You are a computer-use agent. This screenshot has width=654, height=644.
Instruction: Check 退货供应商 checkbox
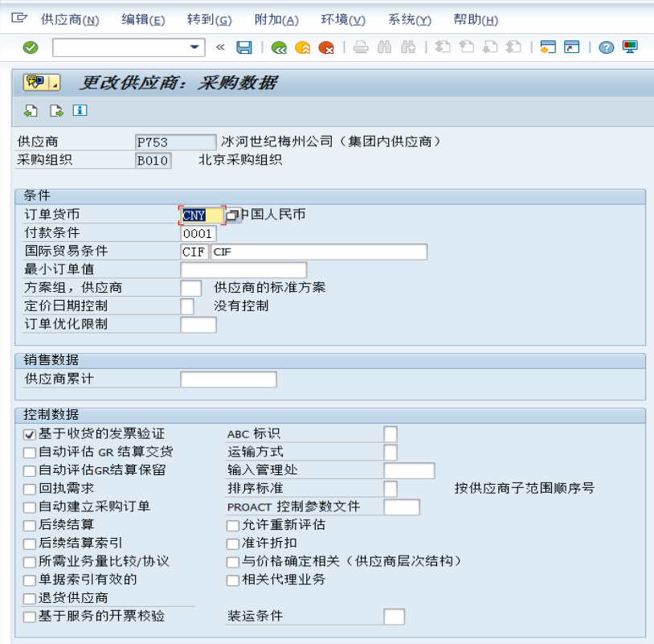pos(29,598)
